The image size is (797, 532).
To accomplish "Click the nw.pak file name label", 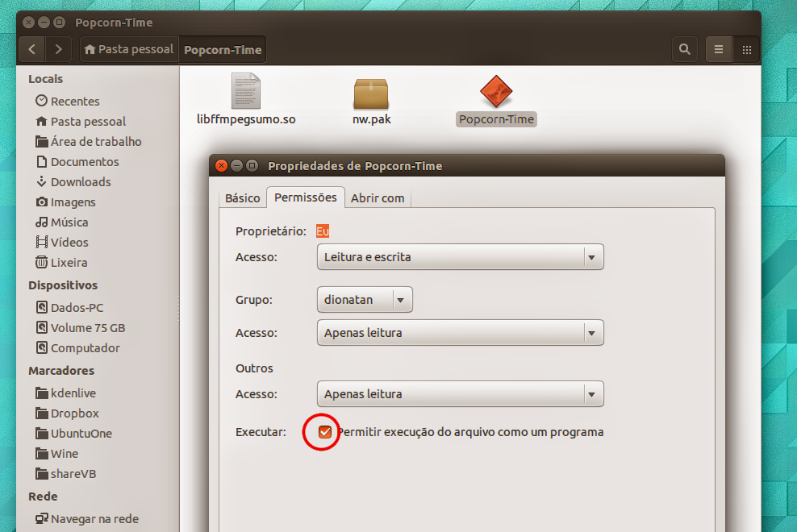I will [372, 119].
